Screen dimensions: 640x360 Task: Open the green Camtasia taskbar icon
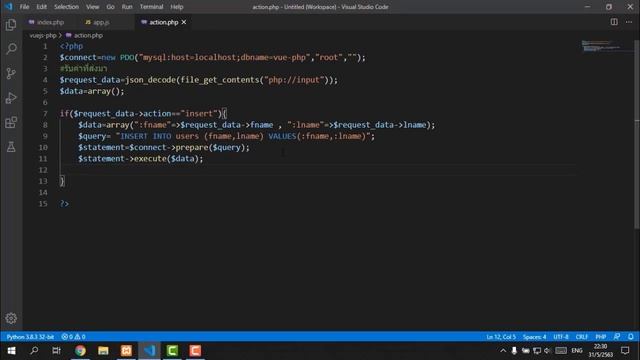pyautogui.click(x=172, y=351)
